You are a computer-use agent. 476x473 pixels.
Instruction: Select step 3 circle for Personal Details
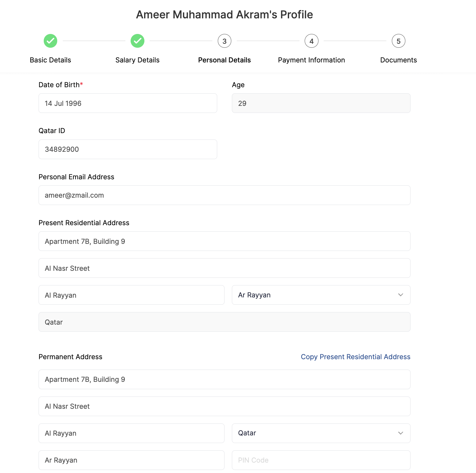point(225,41)
